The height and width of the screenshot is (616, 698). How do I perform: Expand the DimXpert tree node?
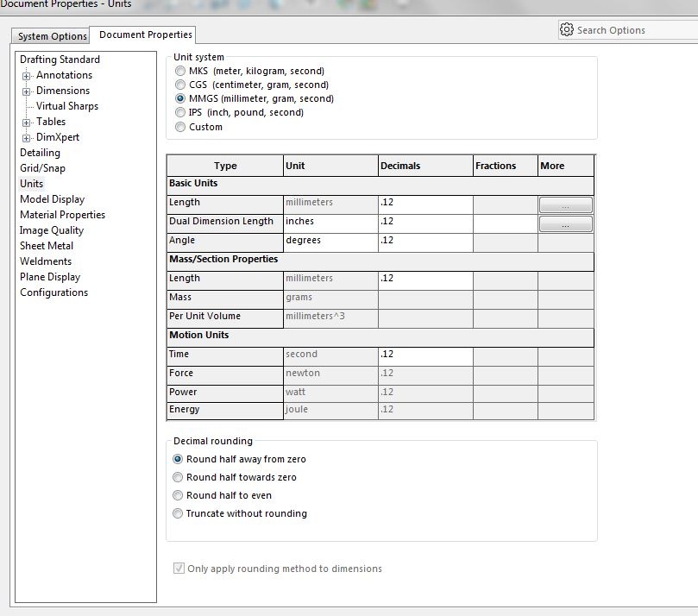pos(26,138)
